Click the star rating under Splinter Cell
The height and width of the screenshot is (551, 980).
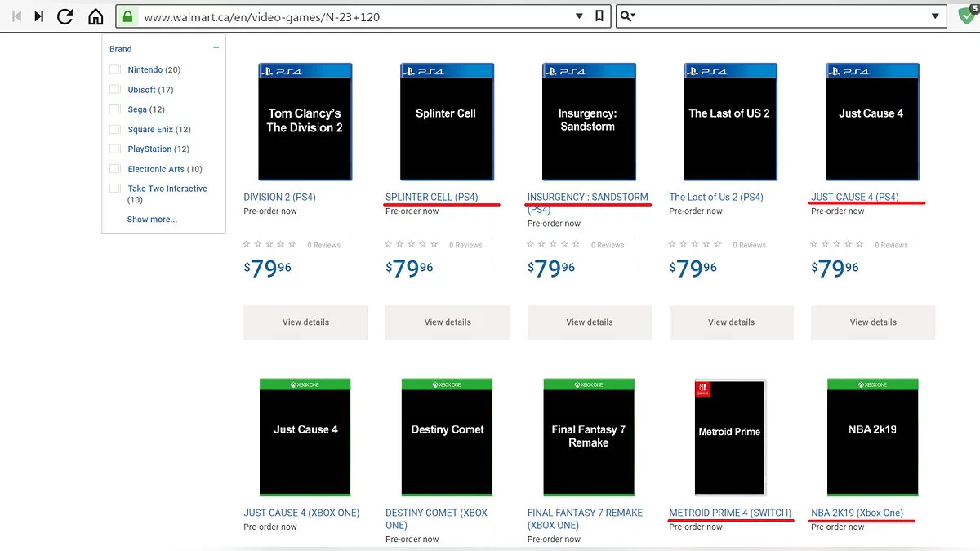[x=412, y=244]
